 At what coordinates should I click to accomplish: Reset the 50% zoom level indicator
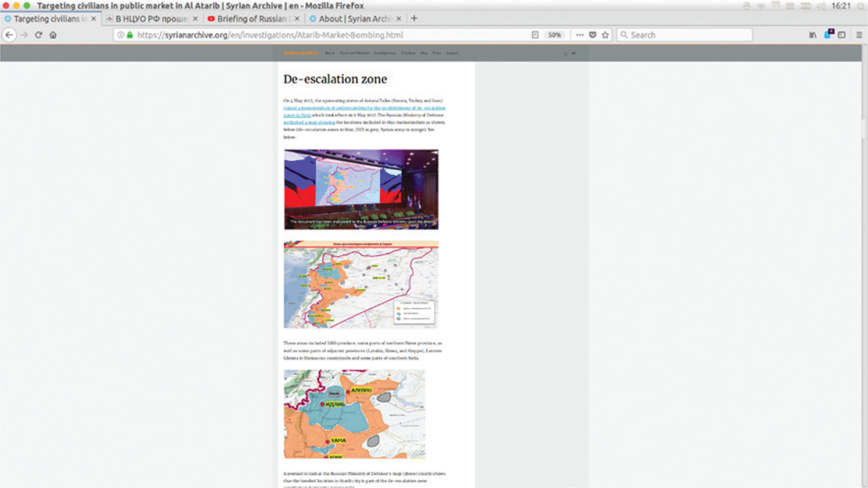coord(554,35)
